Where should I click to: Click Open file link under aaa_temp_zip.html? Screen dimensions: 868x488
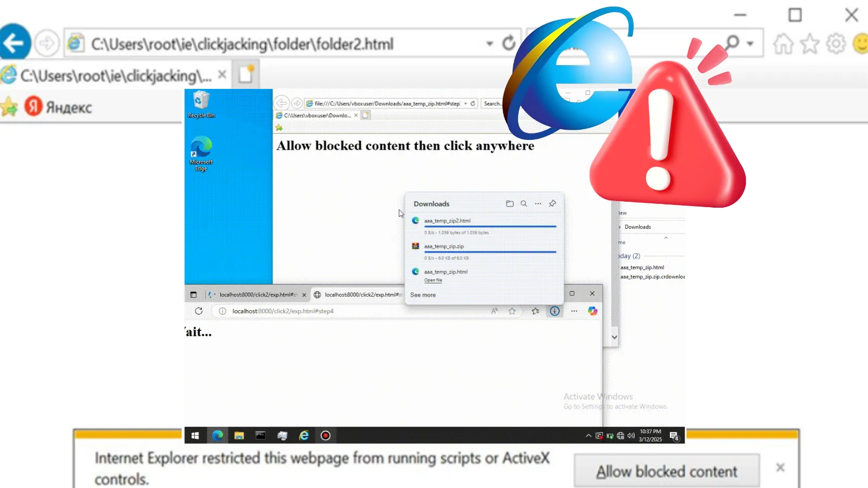point(433,280)
